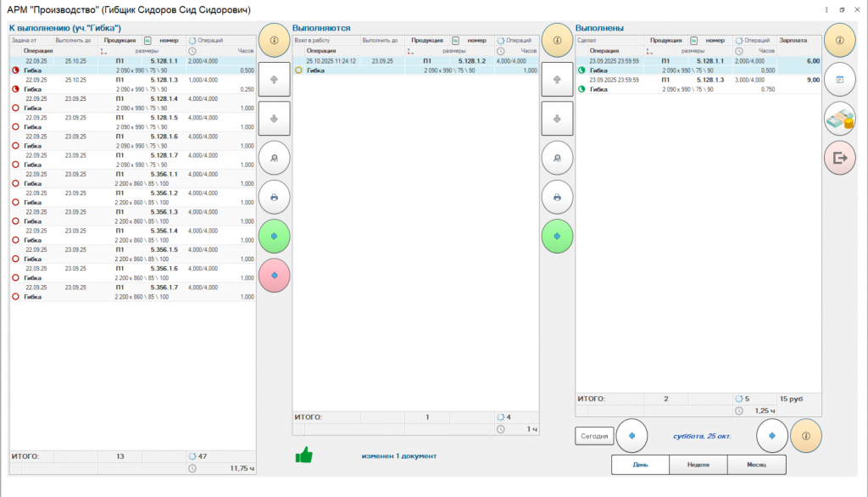The height and width of the screenshot is (497, 868).
Task: Click status circle of task 5.128.1.3 in 'К выполнению'
Action: coord(15,89)
